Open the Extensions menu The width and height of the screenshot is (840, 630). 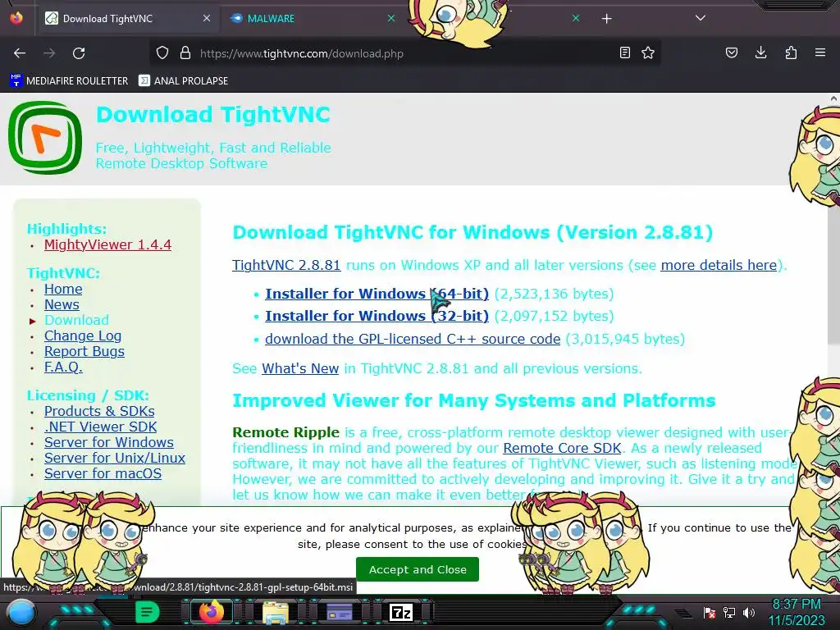tap(791, 53)
